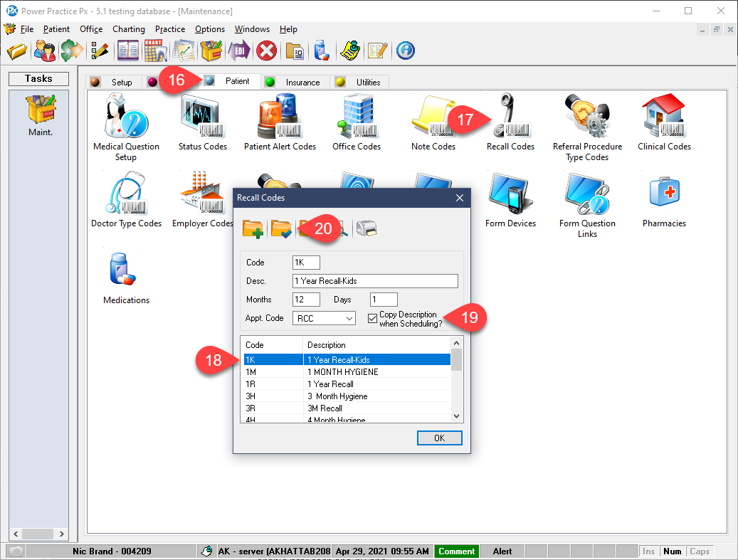This screenshot has width=738, height=560.
Task: Click into the Months input field
Action: click(x=306, y=300)
